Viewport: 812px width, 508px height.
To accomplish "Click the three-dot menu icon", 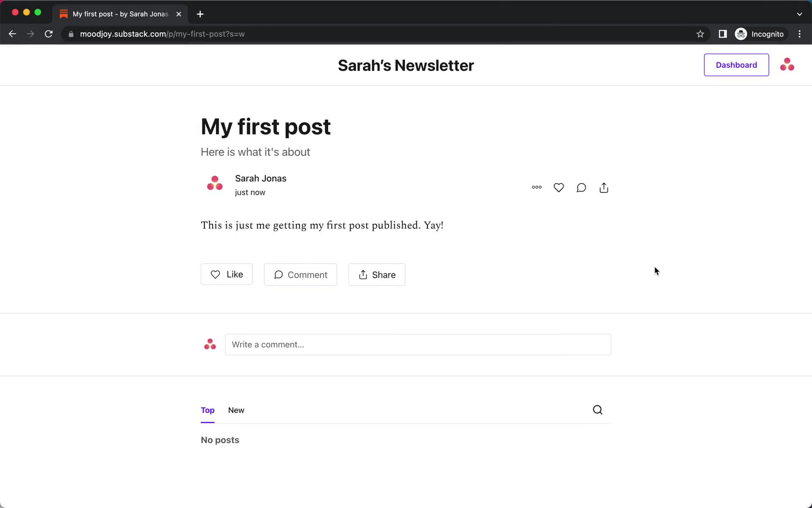I will point(537,187).
